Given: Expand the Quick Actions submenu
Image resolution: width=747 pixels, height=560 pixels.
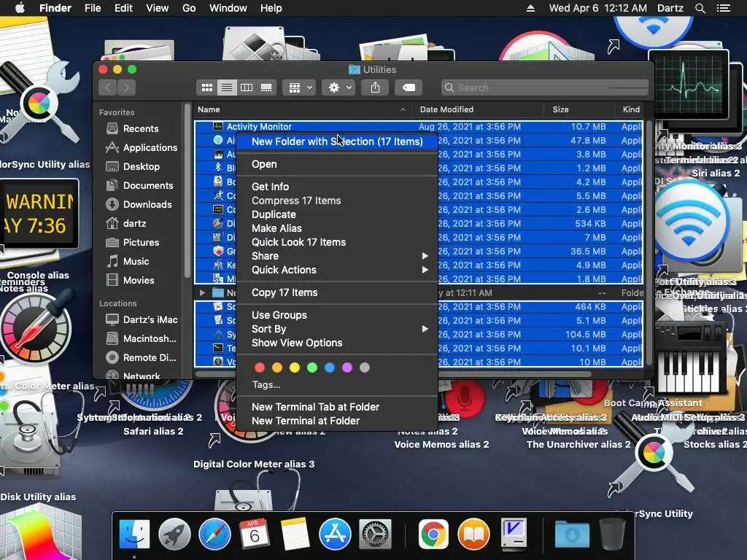Looking at the screenshot, I should tap(337, 270).
